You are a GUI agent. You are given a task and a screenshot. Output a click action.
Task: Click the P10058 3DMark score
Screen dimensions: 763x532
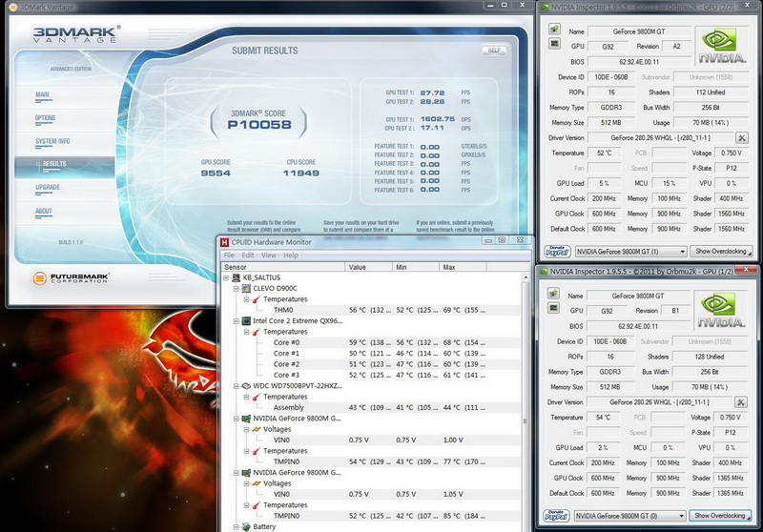tap(259, 125)
